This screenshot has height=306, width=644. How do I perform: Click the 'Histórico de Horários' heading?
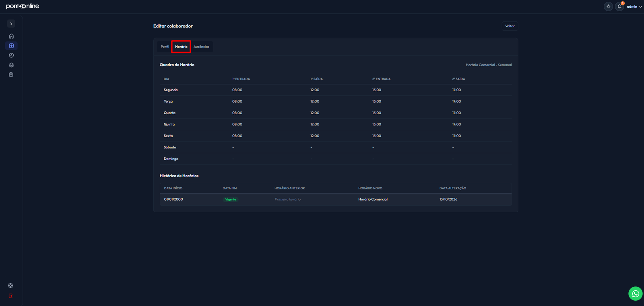[x=179, y=176]
